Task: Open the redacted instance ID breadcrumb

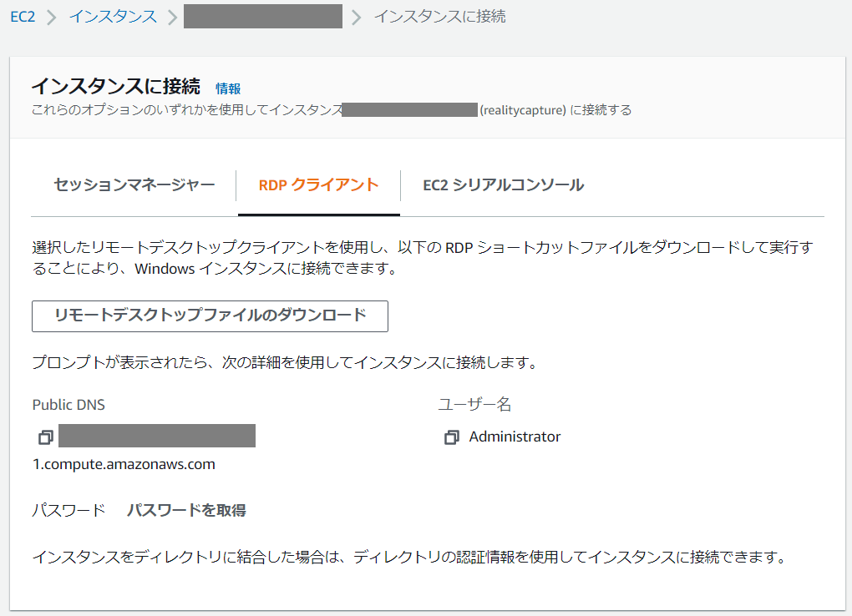Action: pos(263,17)
